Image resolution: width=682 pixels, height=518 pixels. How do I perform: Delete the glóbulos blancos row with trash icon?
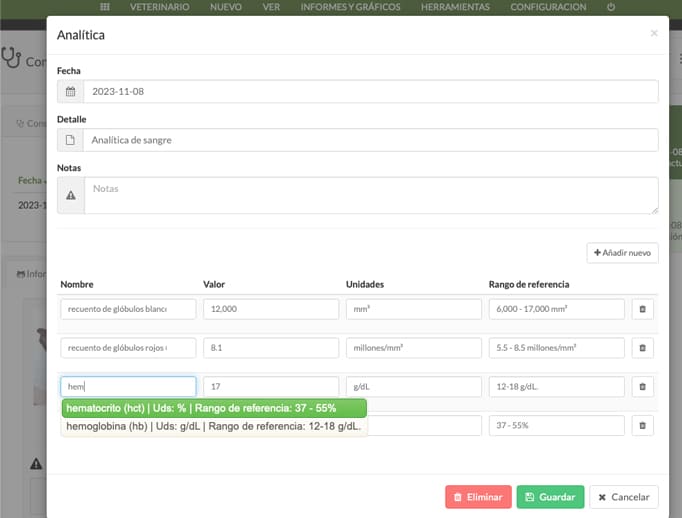click(642, 309)
